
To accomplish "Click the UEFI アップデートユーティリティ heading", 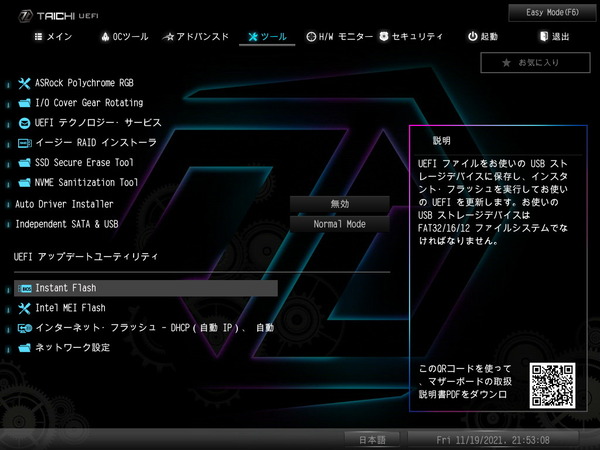I will coord(86,257).
